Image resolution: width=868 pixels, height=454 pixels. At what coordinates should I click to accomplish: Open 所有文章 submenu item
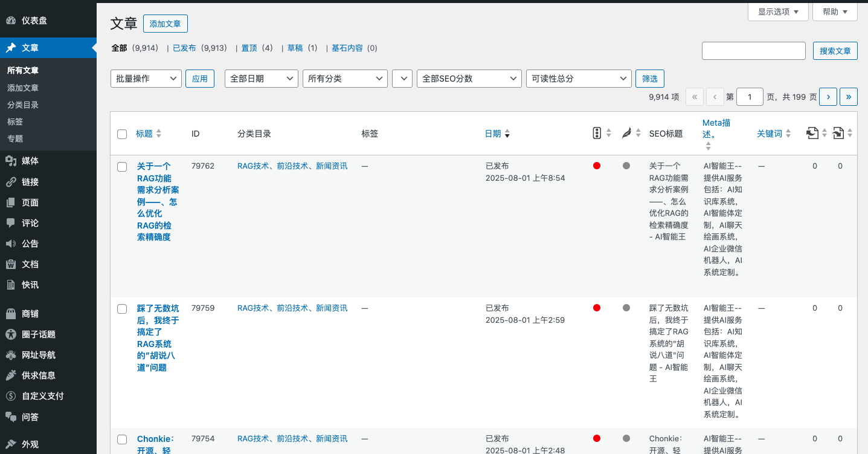pos(23,71)
